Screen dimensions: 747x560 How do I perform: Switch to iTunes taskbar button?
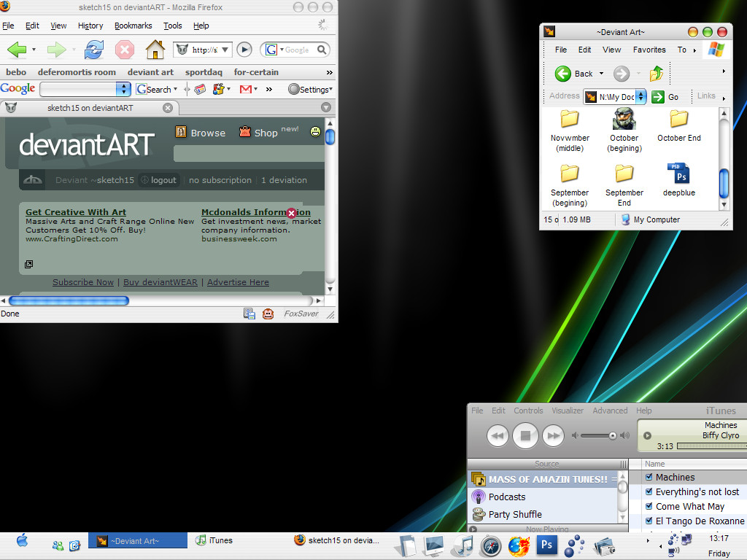tap(214, 540)
